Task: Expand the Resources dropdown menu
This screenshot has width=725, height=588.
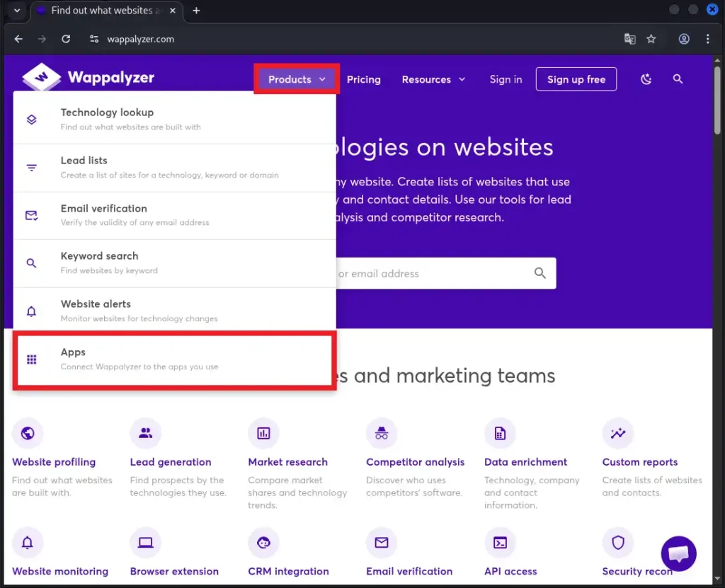Action: click(x=433, y=79)
